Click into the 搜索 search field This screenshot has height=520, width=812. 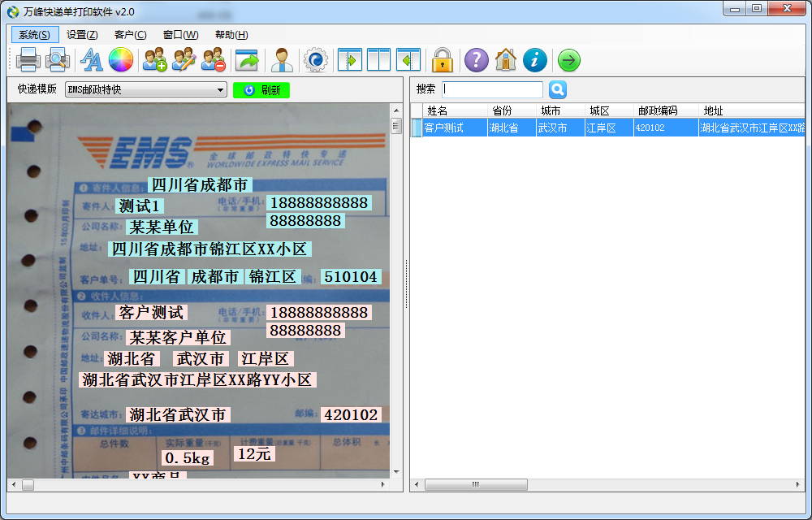pyautogui.click(x=493, y=90)
